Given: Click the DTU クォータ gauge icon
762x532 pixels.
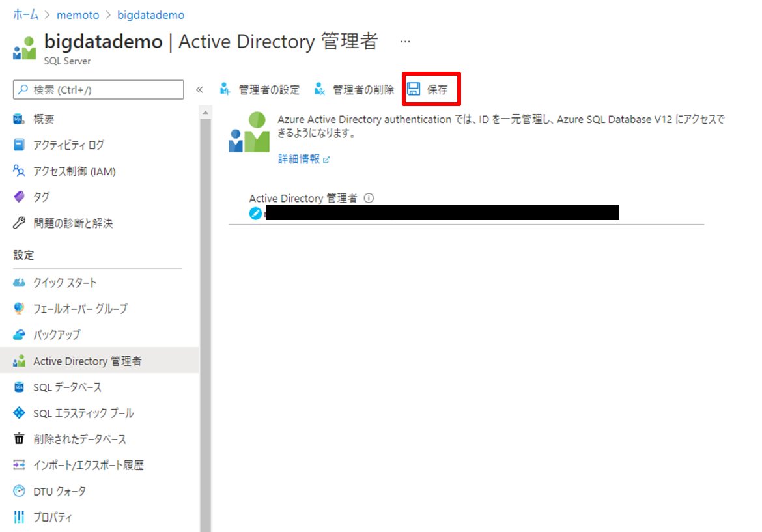Looking at the screenshot, I should (19, 491).
